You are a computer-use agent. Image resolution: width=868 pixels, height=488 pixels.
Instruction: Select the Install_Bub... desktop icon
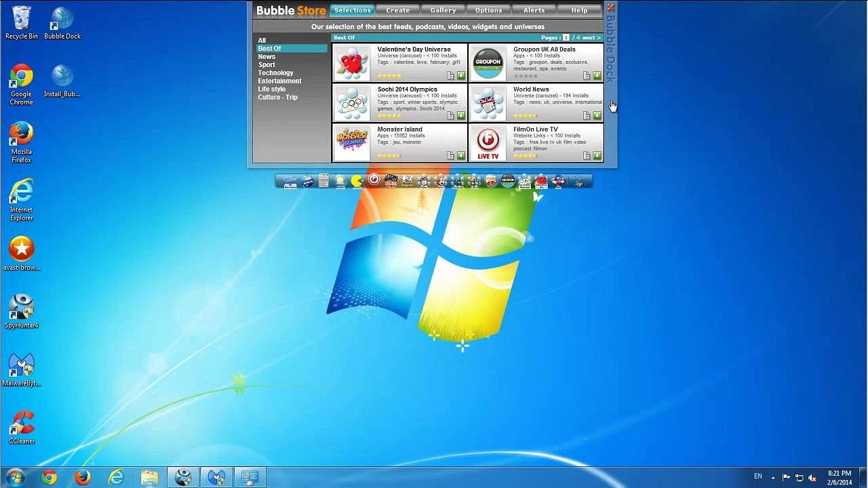tap(62, 81)
